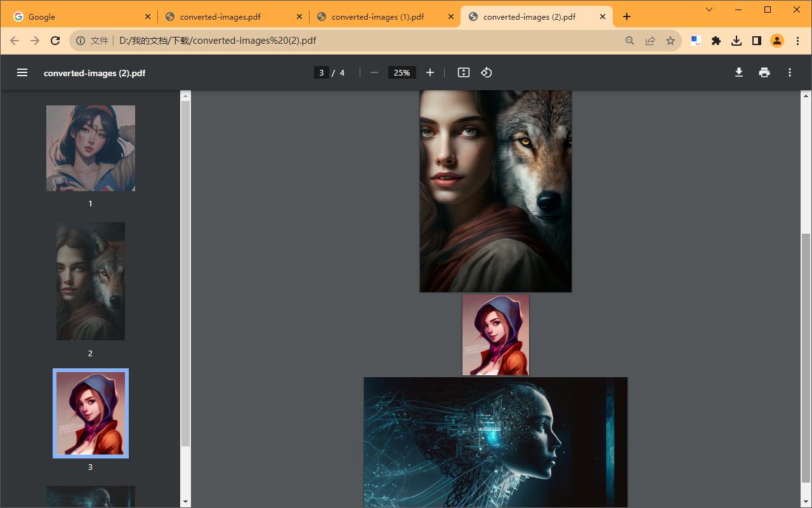Switch to converted-images (1).pdf tab
The image size is (812, 508).
click(384, 17)
